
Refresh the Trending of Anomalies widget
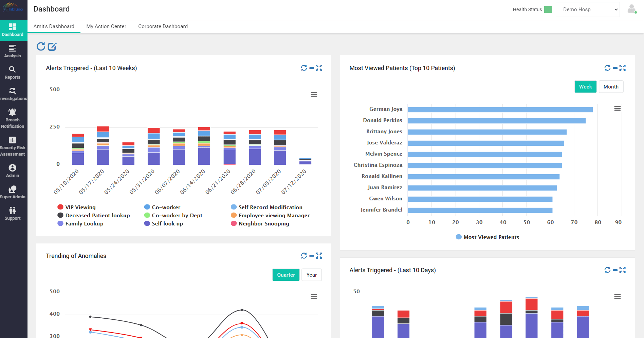tap(304, 256)
